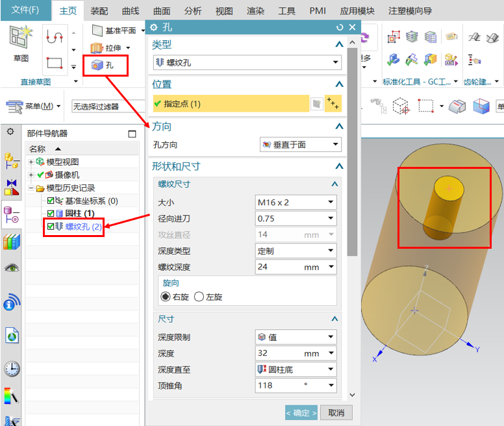The height and width of the screenshot is (426, 504).
Task: Switch to the 注塑模向导 ribbon tab
Action: 410,11
